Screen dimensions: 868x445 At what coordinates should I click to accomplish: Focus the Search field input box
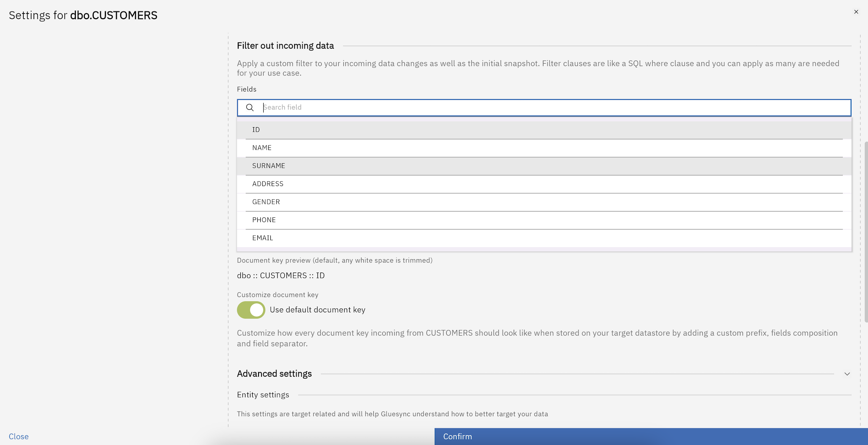click(544, 108)
